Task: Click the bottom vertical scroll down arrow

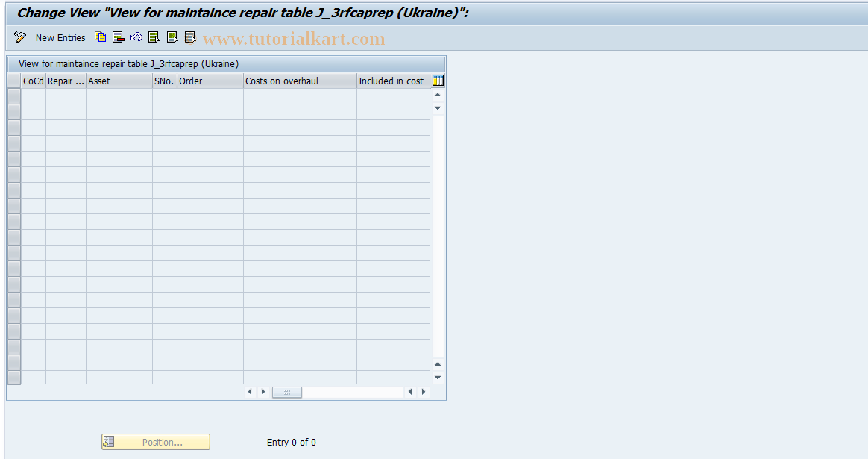Action: [438, 378]
